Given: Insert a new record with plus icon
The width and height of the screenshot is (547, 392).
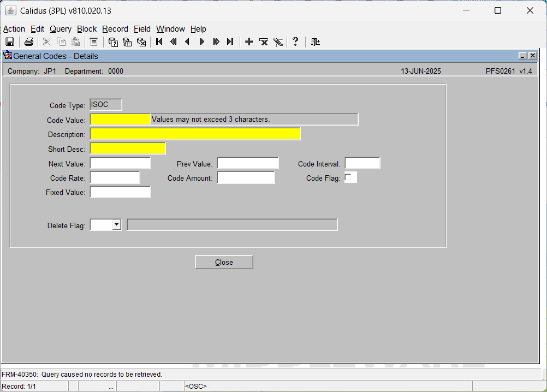Looking at the screenshot, I should pos(249,42).
